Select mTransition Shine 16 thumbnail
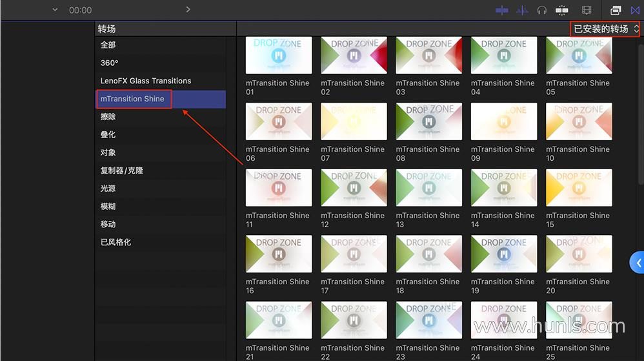Viewport: 644px width, 361px height. 279,254
